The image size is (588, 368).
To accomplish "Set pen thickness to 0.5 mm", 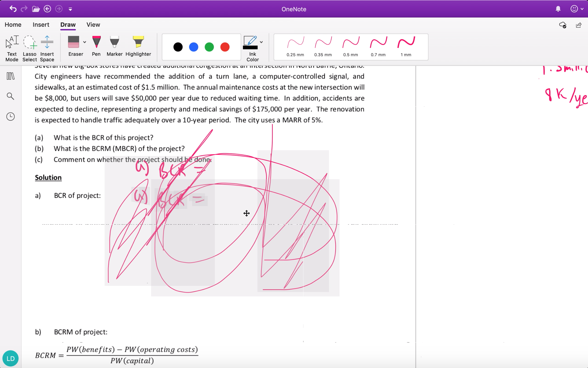I will [x=351, y=47].
